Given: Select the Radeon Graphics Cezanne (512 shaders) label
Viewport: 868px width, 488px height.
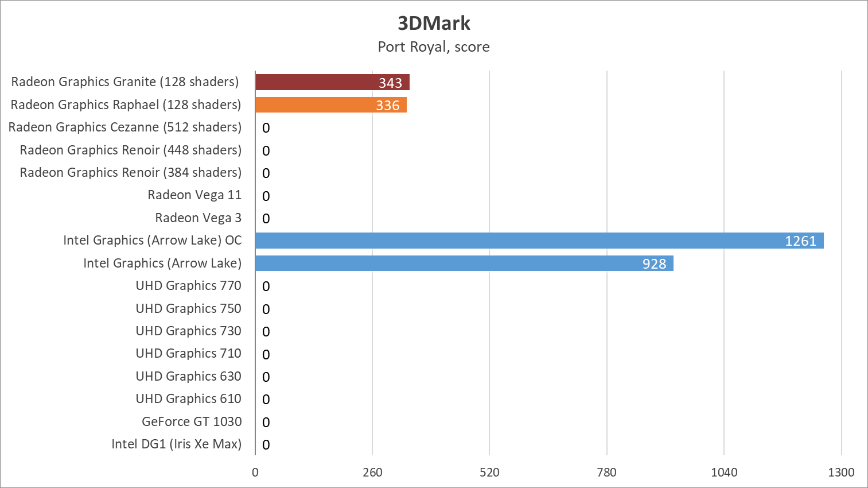Looking at the screenshot, I should [125, 127].
